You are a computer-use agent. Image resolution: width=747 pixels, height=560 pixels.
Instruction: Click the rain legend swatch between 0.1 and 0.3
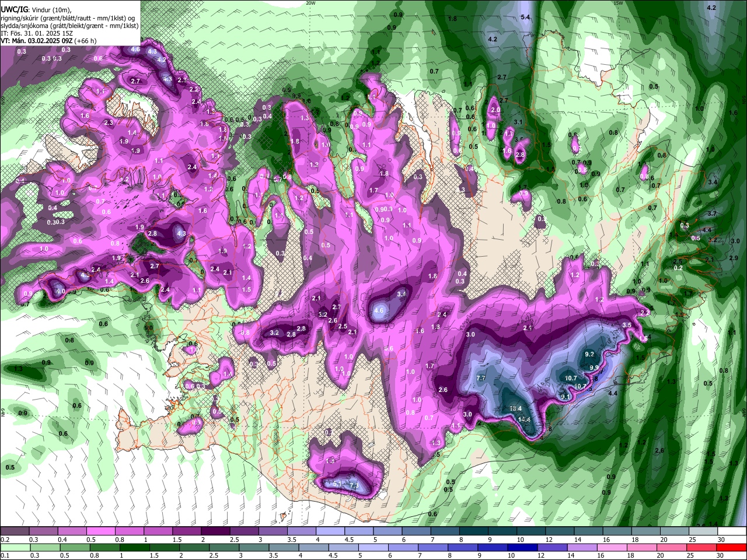pos(15,547)
